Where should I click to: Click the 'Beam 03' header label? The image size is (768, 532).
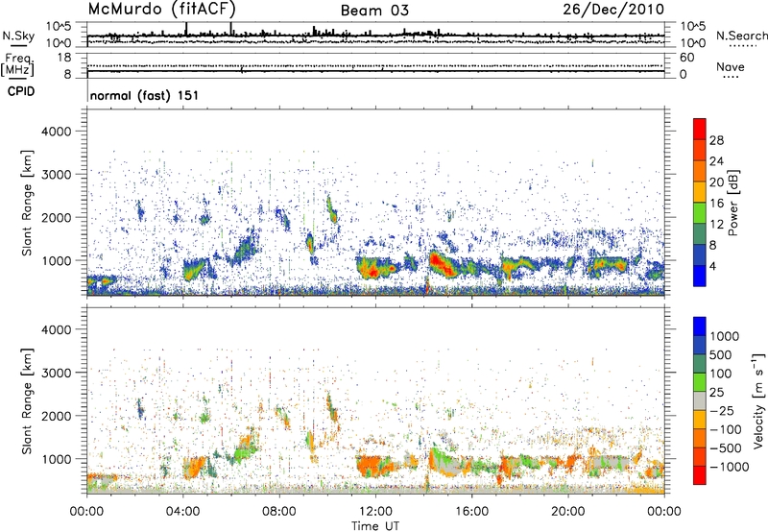pos(374,11)
